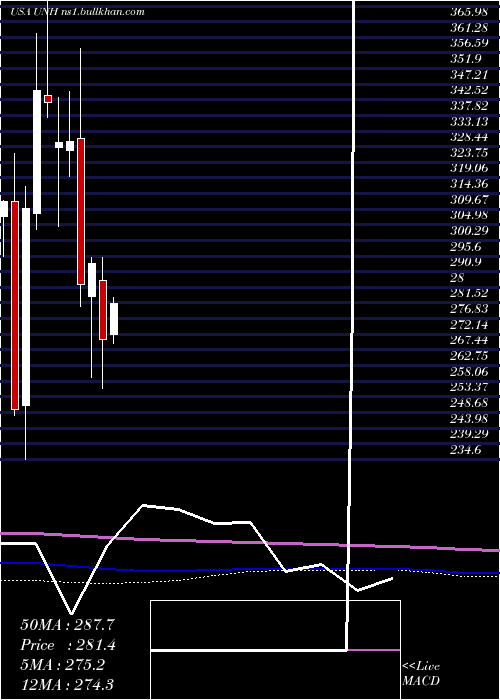Select the 295.6 price label

[466, 247]
